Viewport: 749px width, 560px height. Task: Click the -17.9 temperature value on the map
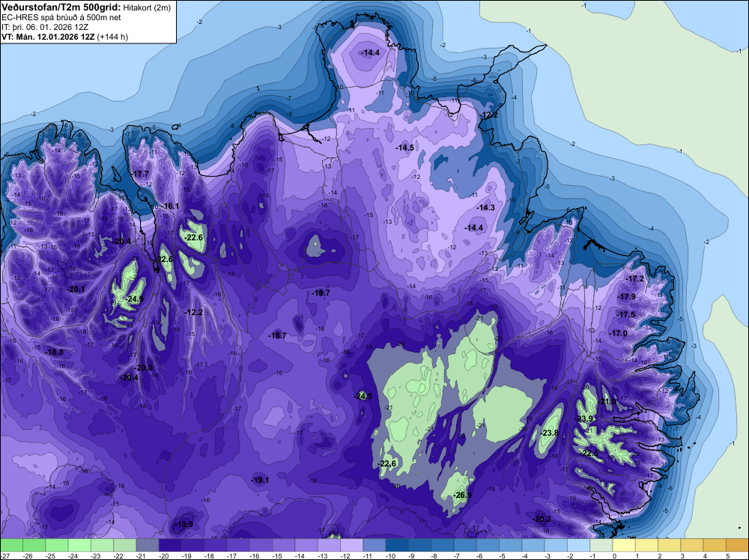tap(627, 296)
